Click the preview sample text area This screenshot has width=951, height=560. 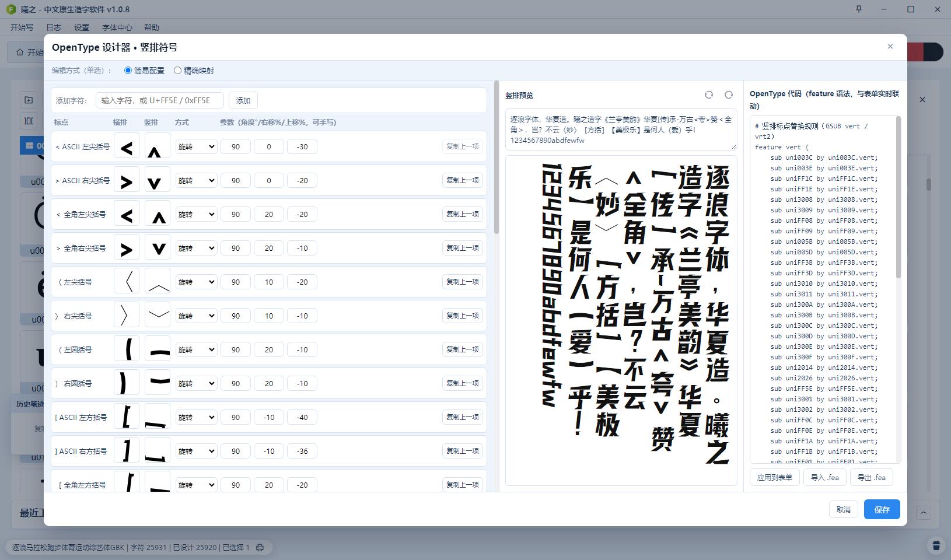point(621,129)
